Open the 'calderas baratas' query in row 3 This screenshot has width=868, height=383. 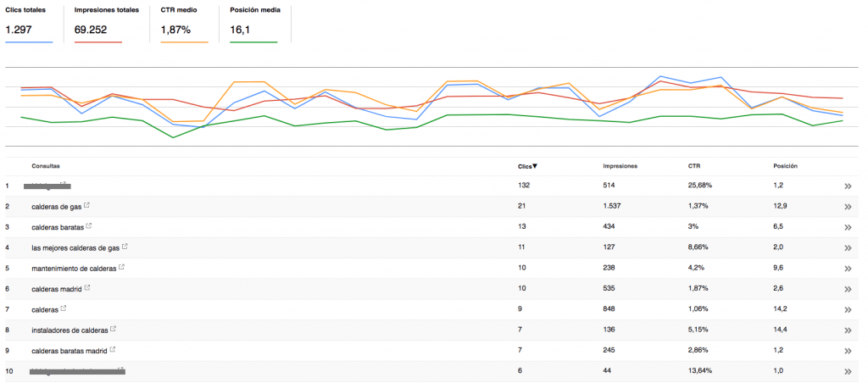pyautogui.click(x=58, y=227)
